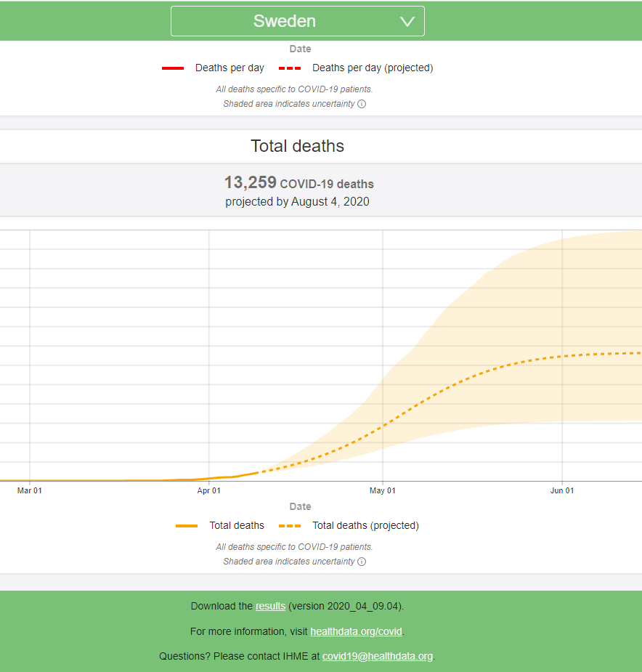
Task: Toggle the "Deaths per day" legend label
Action: click(229, 68)
